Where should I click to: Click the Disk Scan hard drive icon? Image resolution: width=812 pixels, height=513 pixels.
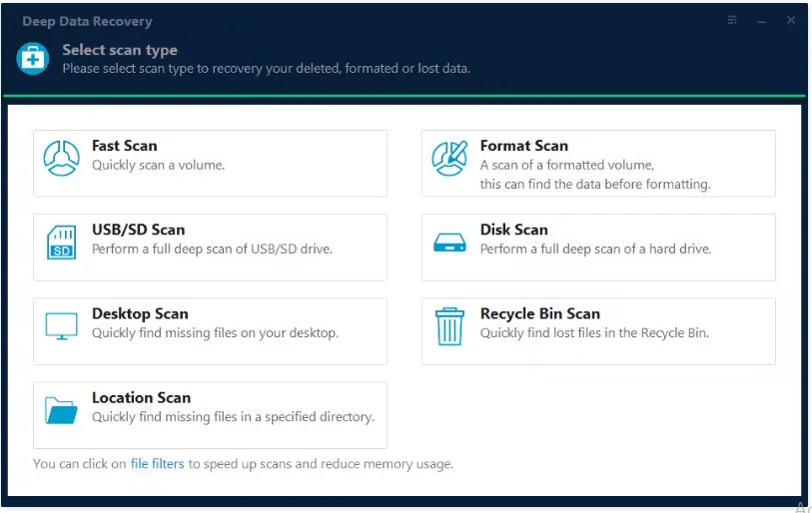tap(449, 243)
